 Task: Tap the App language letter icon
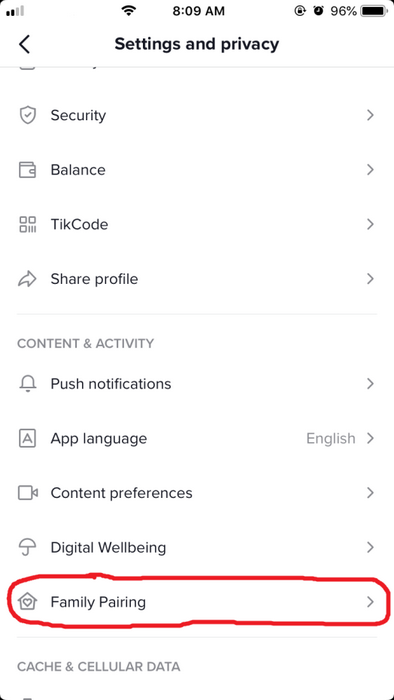(27, 438)
